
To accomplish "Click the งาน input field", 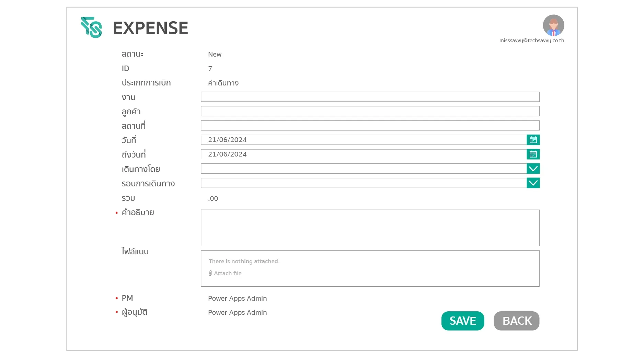I will (370, 97).
